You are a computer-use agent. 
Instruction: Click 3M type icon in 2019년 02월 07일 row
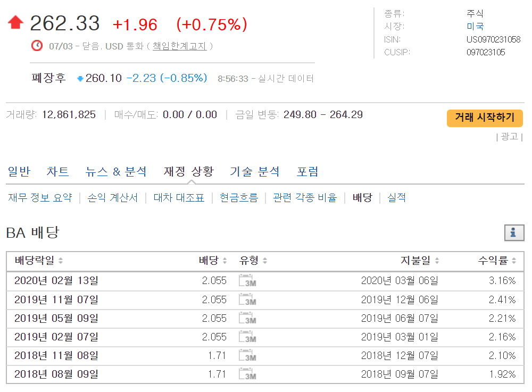pos(247,337)
